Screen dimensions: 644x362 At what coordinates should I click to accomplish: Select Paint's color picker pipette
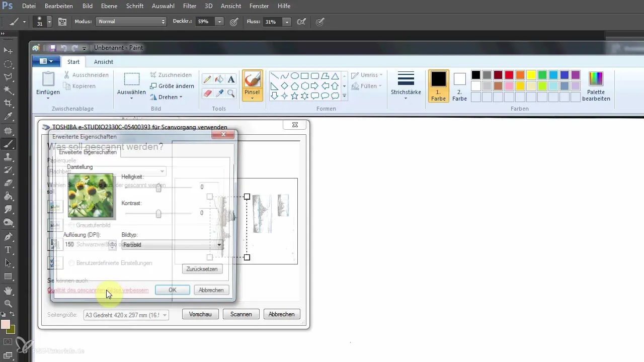tap(219, 93)
